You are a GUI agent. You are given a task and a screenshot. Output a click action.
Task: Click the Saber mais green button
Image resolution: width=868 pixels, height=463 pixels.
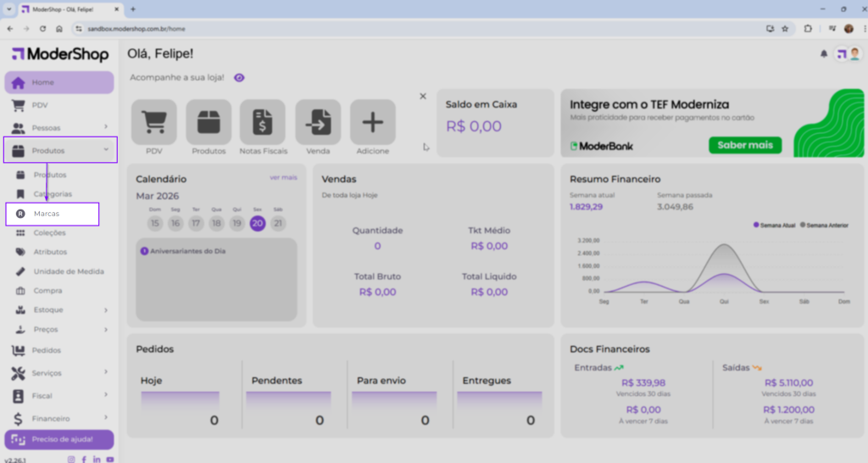[745, 145]
